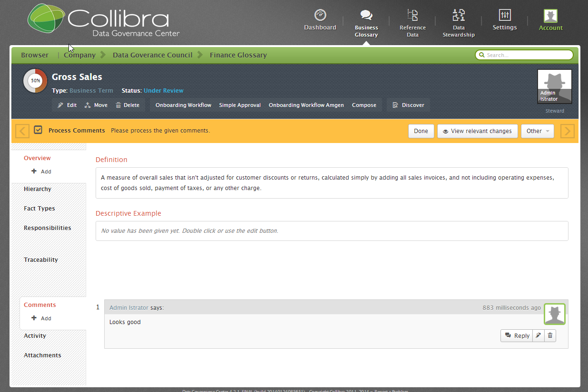Click the Done button

click(x=421, y=131)
